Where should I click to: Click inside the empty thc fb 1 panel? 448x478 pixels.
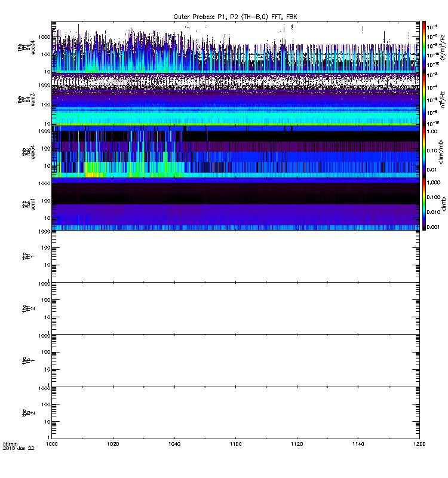(x=235, y=360)
